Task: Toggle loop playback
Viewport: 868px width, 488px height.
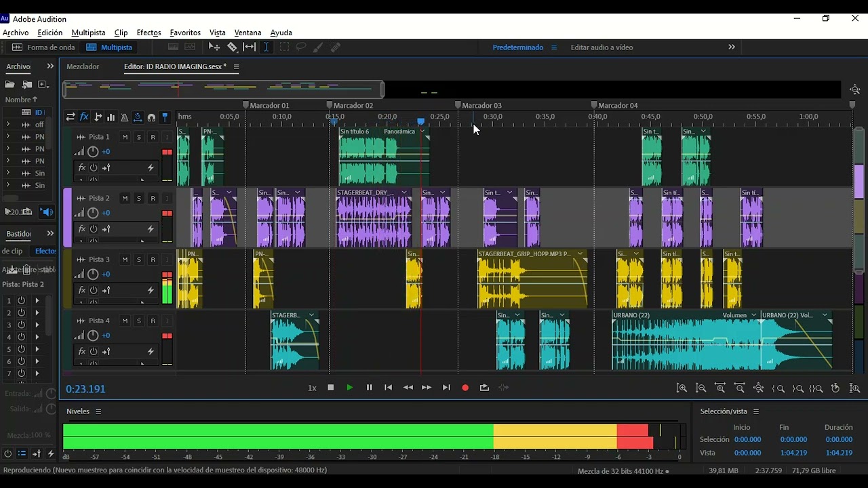Action: point(484,388)
